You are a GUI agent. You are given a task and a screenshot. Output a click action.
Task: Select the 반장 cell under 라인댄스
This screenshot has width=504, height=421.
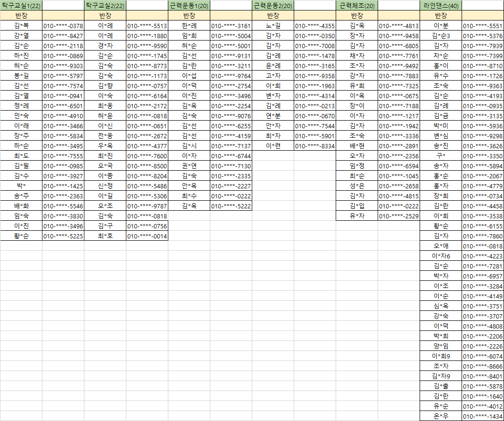tap(441, 15)
